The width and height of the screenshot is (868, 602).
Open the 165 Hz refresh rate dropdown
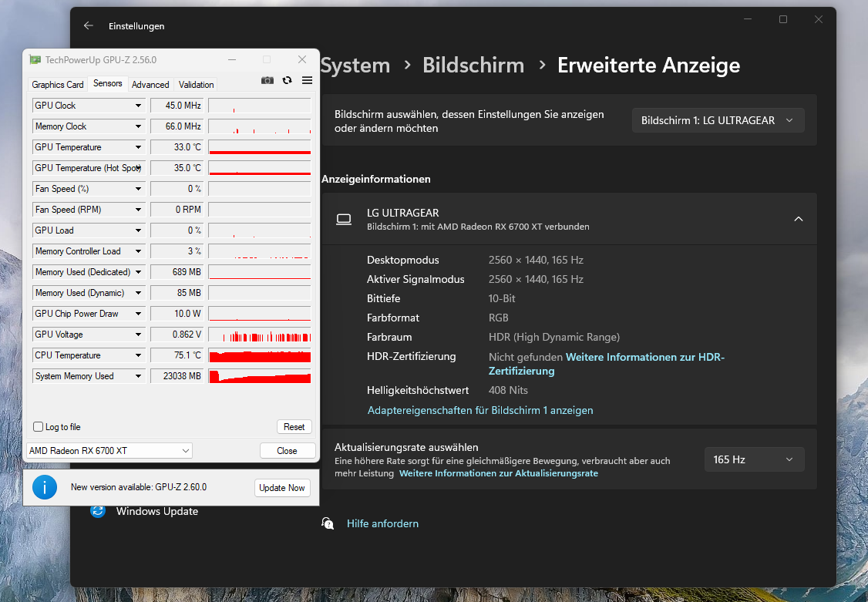click(755, 459)
